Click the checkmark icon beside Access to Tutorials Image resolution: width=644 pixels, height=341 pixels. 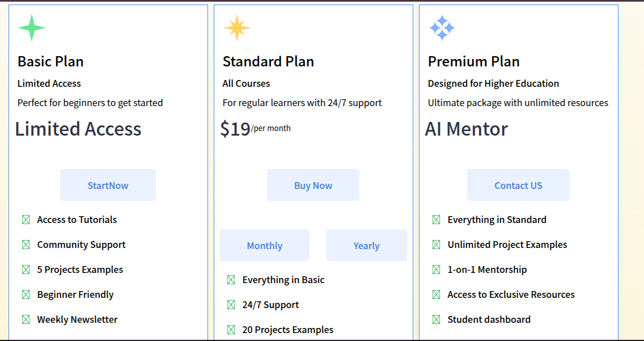pyautogui.click(x=26, y=220)
